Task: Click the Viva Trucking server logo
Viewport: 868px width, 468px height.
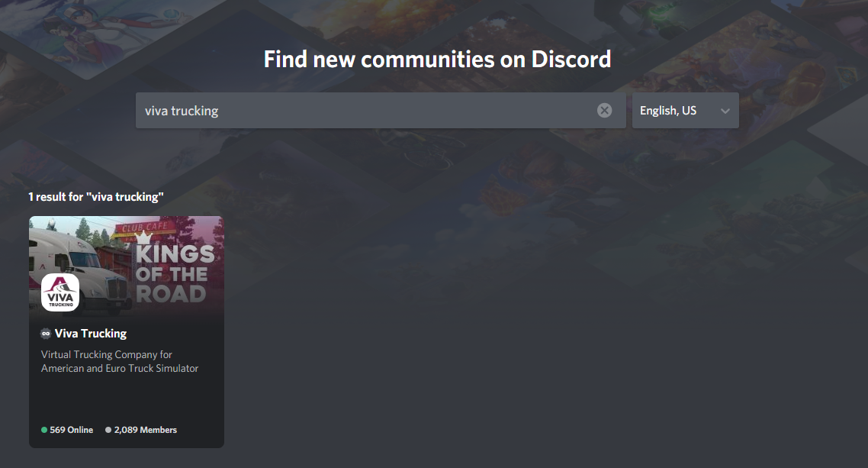Action: [x=60, y=292]
